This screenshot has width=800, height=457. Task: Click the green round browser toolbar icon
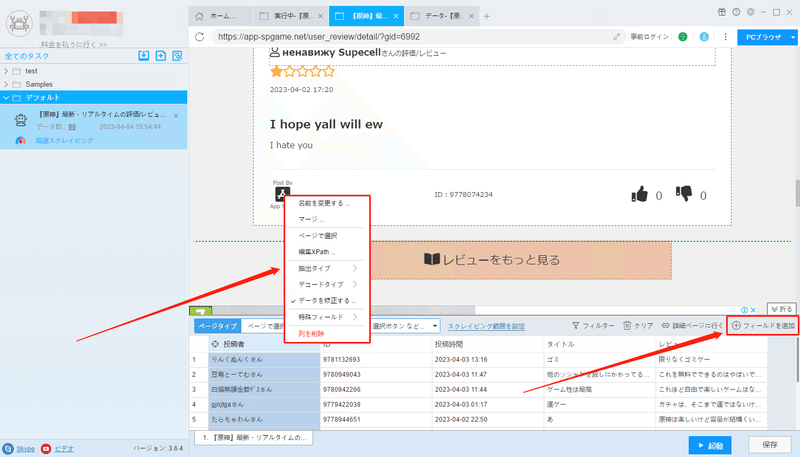pos(683,37)
